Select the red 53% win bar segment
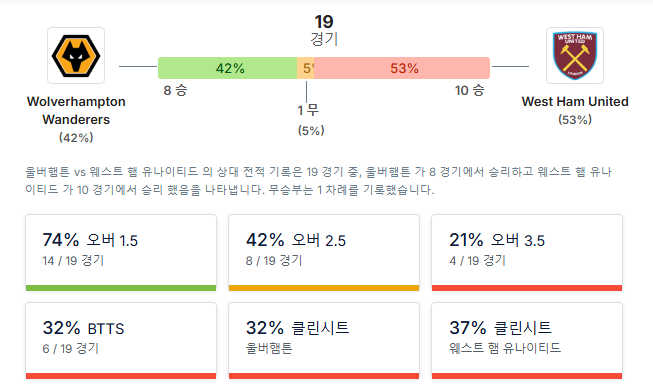Viewport: 653px width, 388px height. [x=402, y=68]
